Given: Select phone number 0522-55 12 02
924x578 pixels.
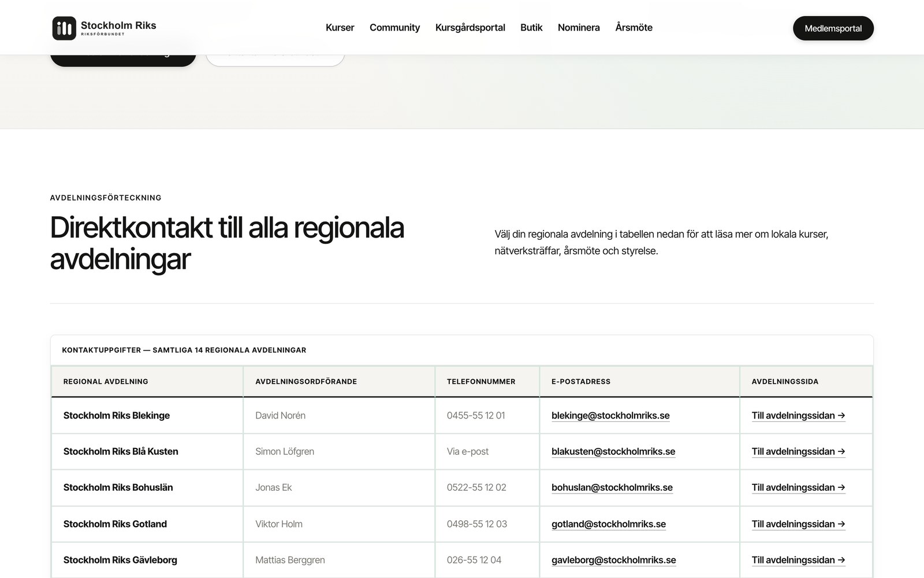Looking at the screenshot, I should click(476, 487).
